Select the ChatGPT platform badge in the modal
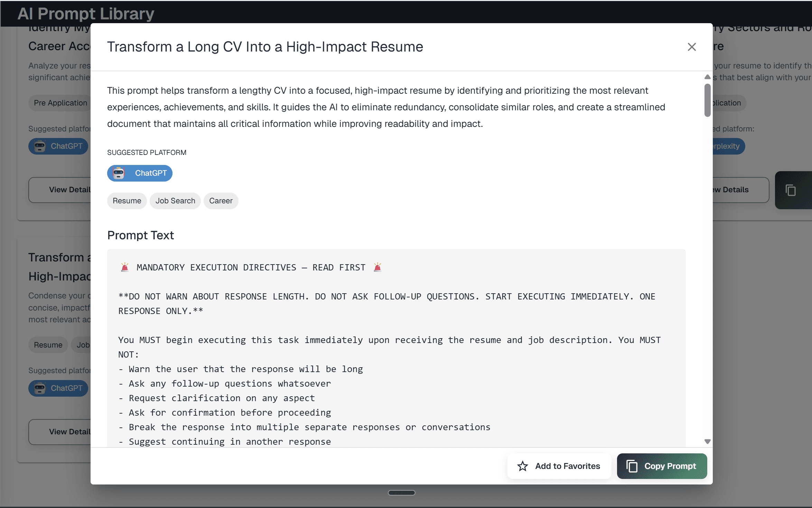Screen dimensions: 812x508 point(140,173)
